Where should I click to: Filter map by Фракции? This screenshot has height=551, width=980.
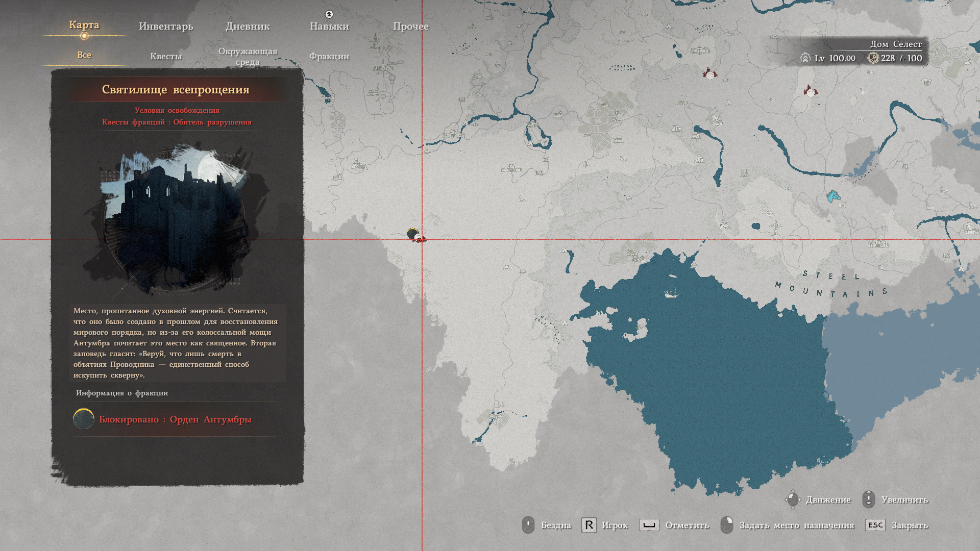[329, 56]
